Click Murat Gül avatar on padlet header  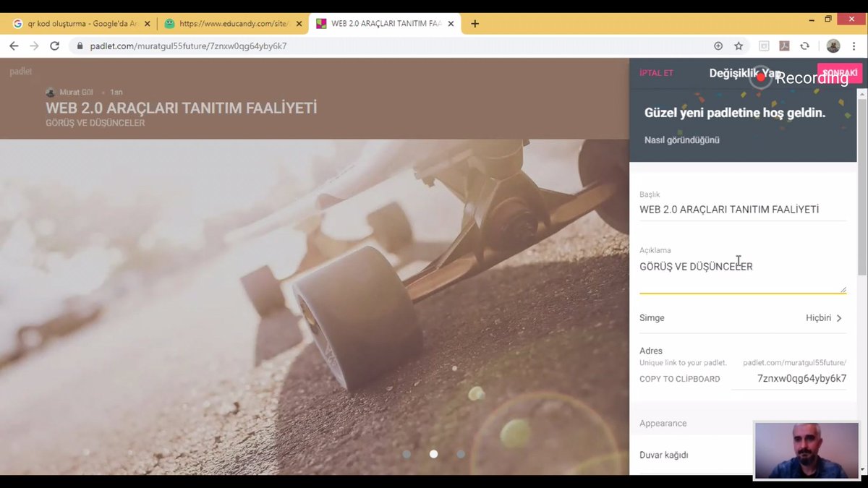[x=51, y=93]
